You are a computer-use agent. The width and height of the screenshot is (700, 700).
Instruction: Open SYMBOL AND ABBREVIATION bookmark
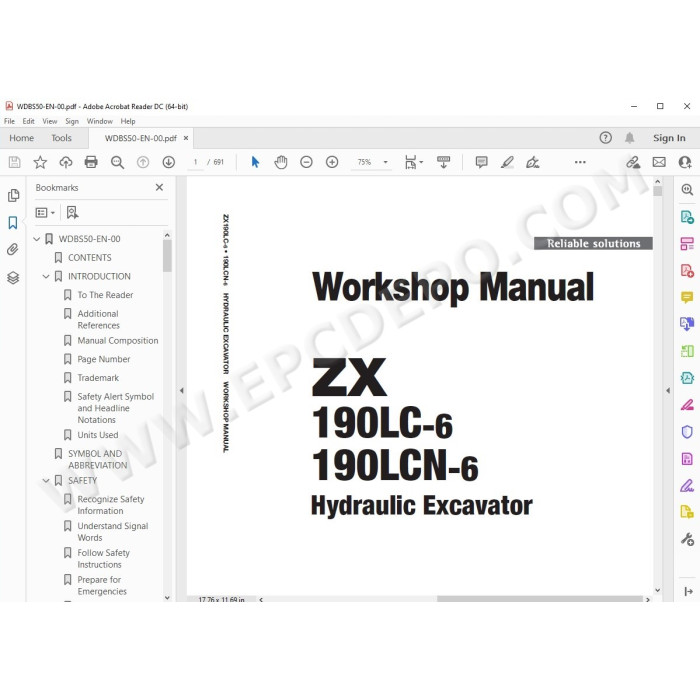98,459
